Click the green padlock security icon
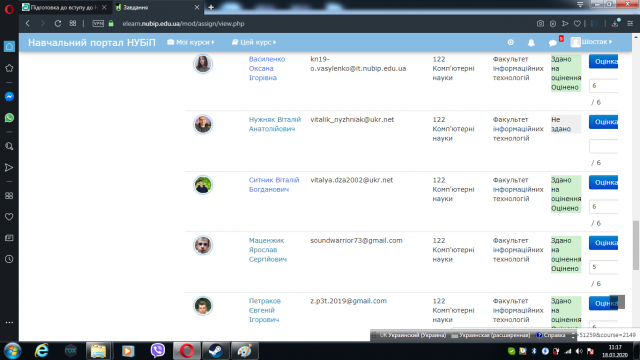The image size is (640, 360). 111,24
